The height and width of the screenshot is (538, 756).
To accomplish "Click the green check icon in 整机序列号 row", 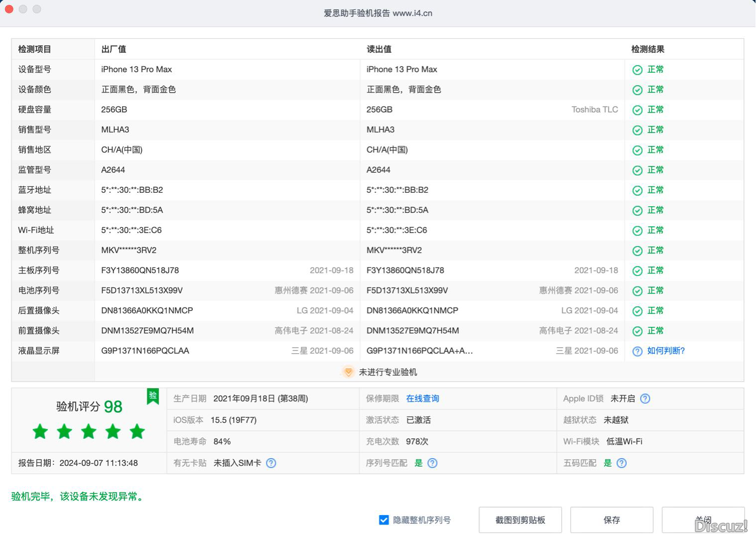I will point(637,251).
